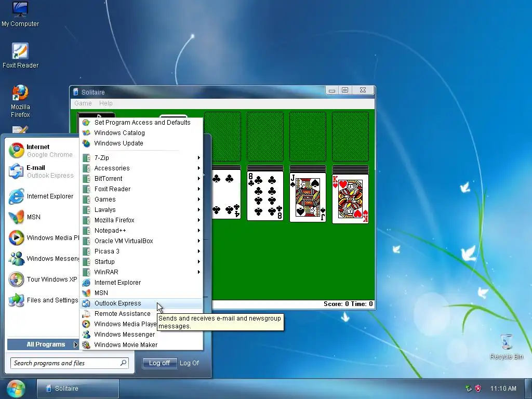532x399 pixels.
Task: Open Windows Messenger from left pane
Action: click(43, 259)
